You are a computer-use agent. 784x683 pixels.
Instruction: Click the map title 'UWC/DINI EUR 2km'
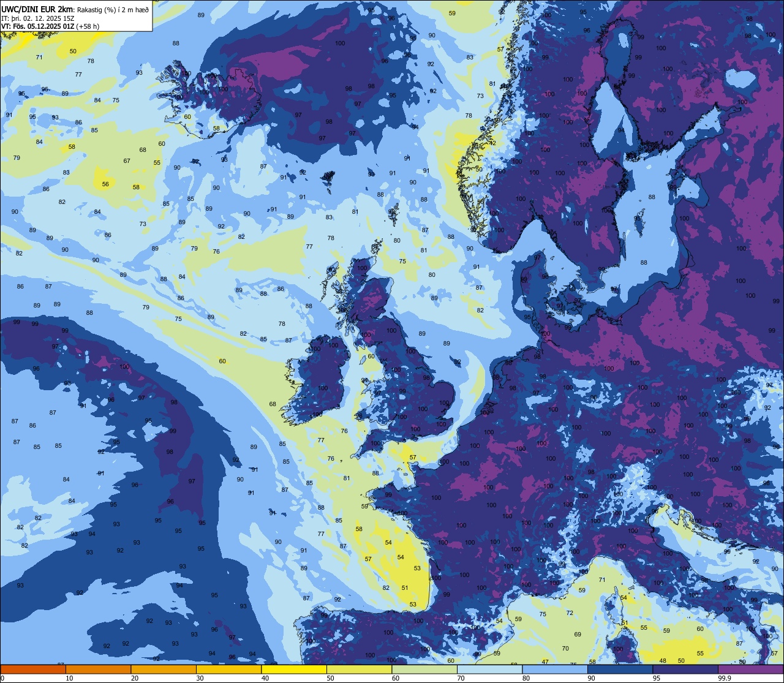(x=36, y=9)
